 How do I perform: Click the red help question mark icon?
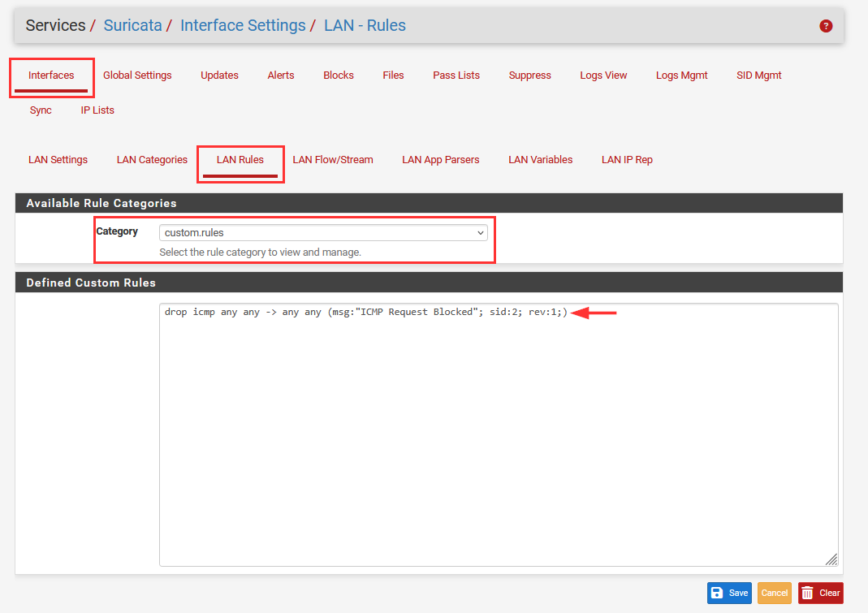(826, 26)
